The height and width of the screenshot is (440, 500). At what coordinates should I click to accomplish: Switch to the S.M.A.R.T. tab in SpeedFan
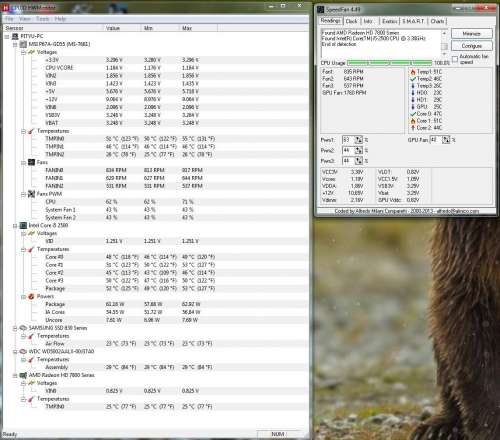coord(413,21)
